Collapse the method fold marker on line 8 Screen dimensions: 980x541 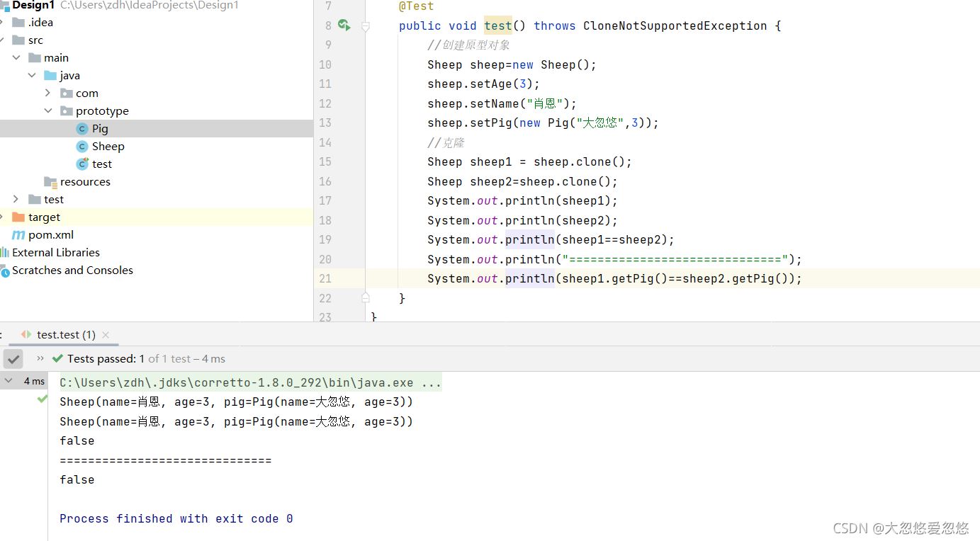(366, 26)
